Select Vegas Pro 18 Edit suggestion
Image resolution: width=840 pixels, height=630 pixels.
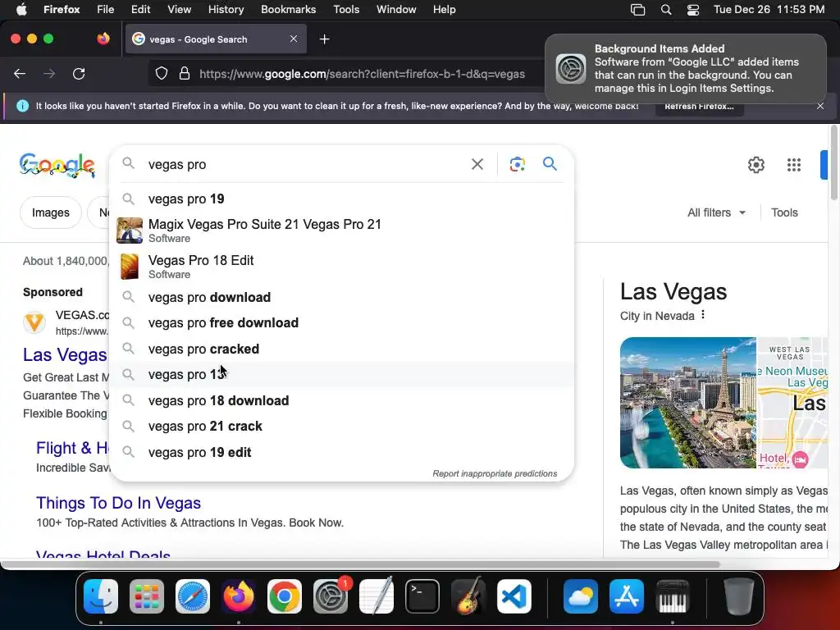tap(342, 267)
